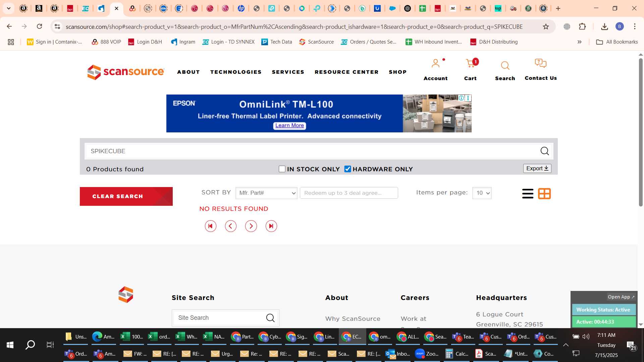Click the Export button

pyautogui.click(x=537, y=169)
